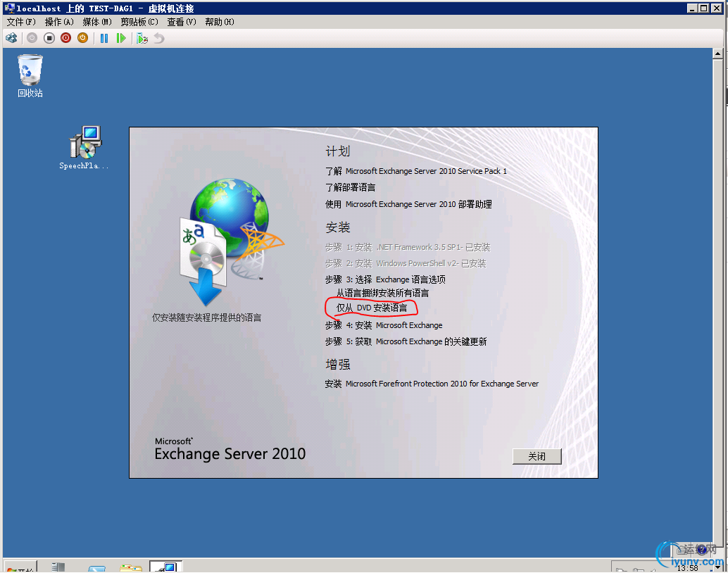The height and width of the screenshot is (573, 728).
Task: Click the greyed-out Revert arrow icon
Action: pyautogui.click(x=159, y=38)
